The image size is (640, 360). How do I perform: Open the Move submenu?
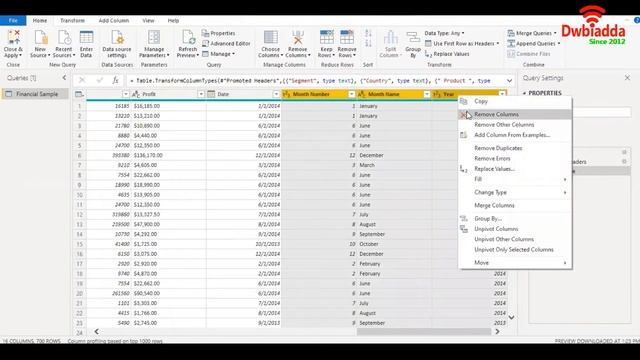pos(515,262)
